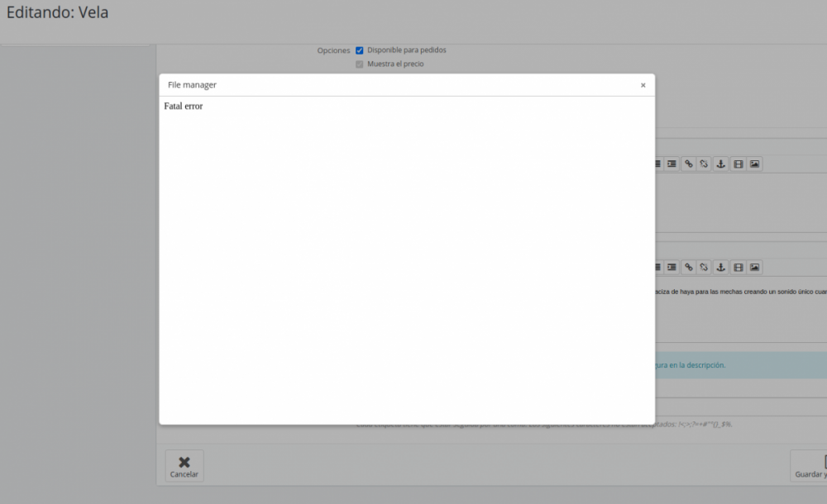Screen dimensions: 827x504
Task: Insert media in the lower description editor
Action: click(x=738, y=267)
